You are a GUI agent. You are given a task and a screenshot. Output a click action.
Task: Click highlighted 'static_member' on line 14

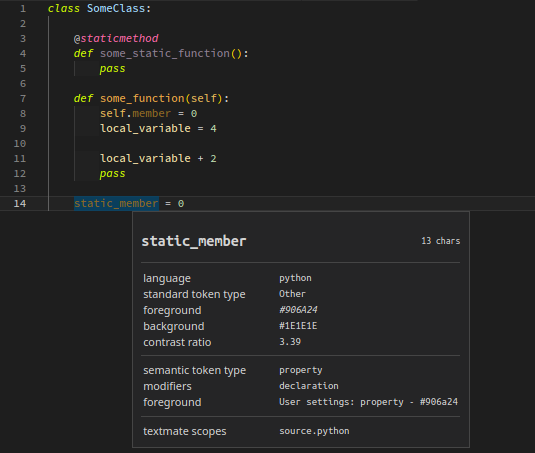tap(116, 203)
